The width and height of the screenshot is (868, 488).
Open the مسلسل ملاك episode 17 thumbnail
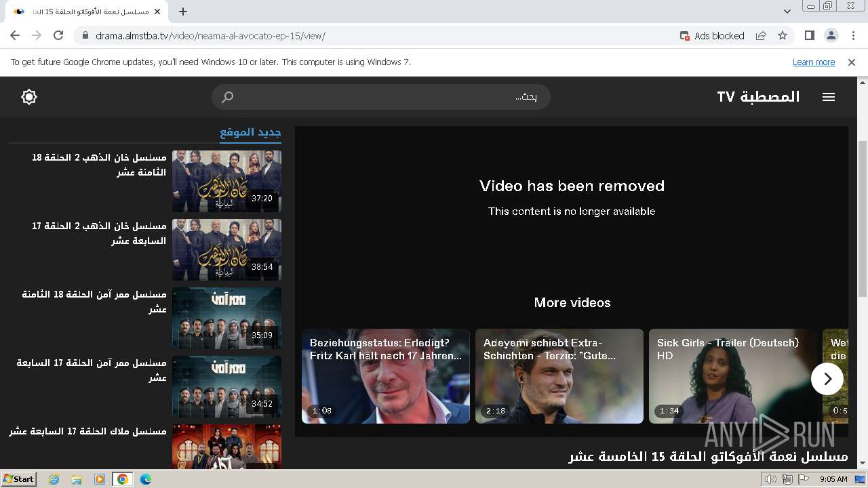point(226,446)
